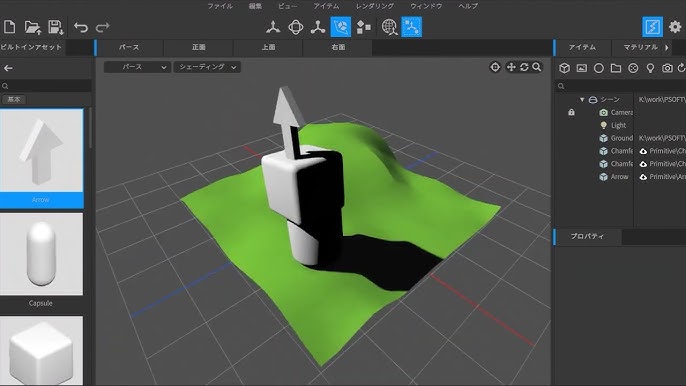The image size is (686, 386).
Task: Open the ファイル menu
Action: tap(220, 6)
